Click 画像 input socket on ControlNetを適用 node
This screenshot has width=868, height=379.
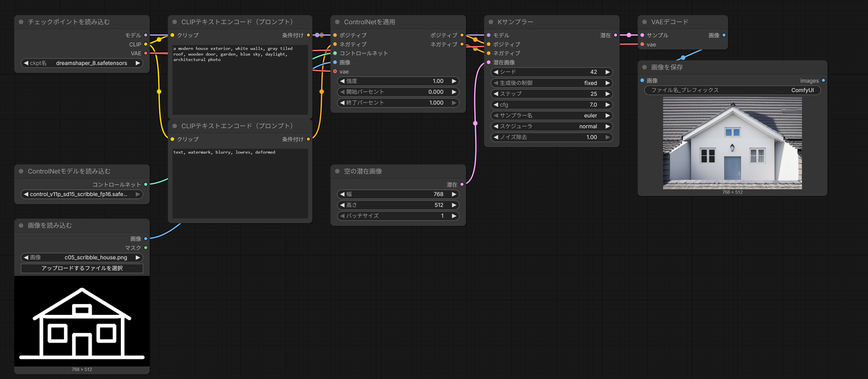pyautogui.click(x=335, y=62)
